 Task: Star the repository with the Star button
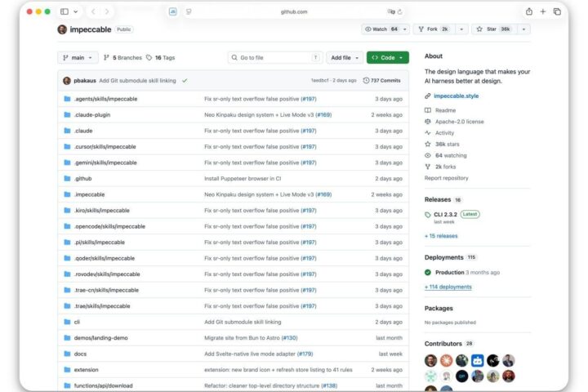493,29
